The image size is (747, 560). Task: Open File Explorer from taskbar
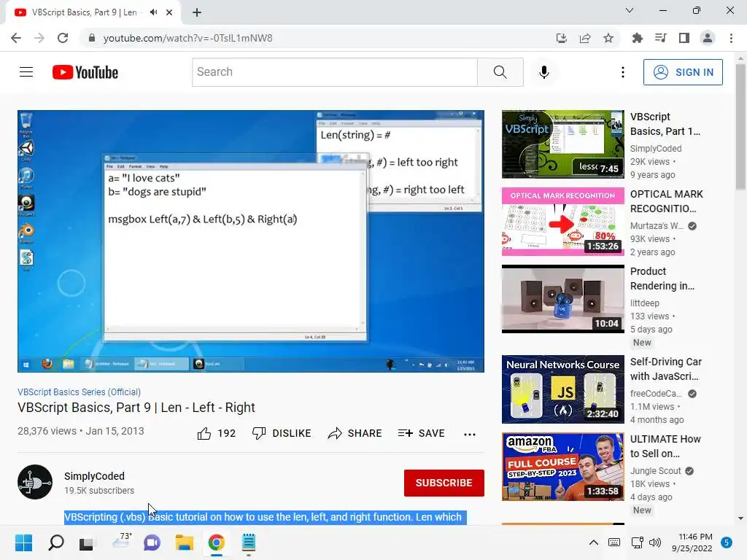(185, 542)
